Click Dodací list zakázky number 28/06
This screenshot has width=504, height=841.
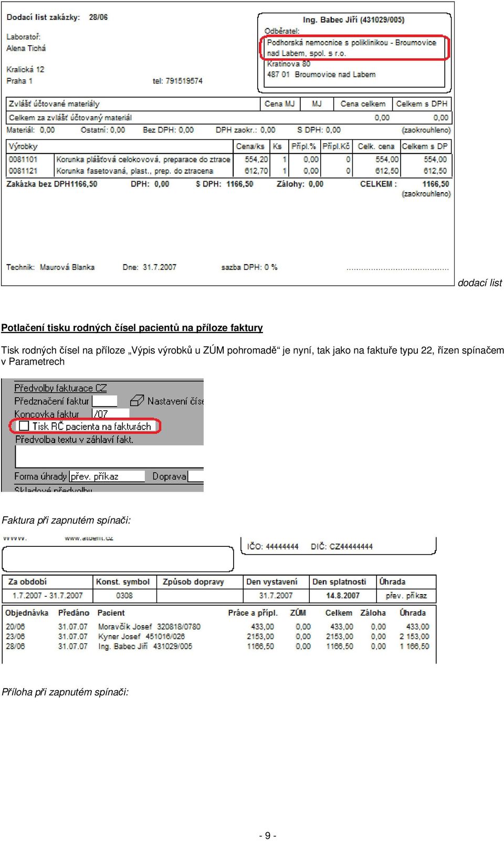tap(98, 17)
